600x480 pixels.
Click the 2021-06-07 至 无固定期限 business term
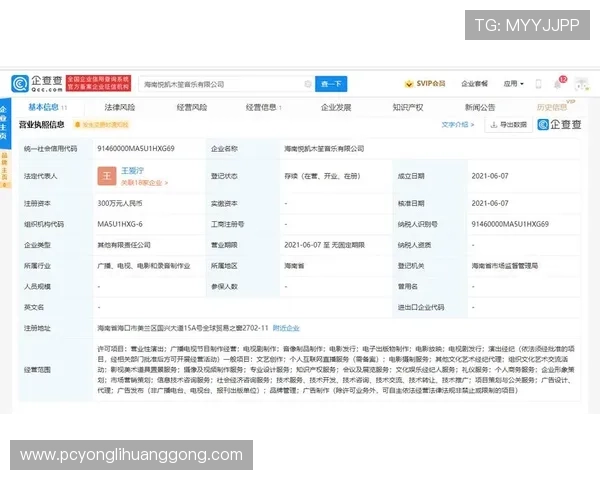pos(324,245)
